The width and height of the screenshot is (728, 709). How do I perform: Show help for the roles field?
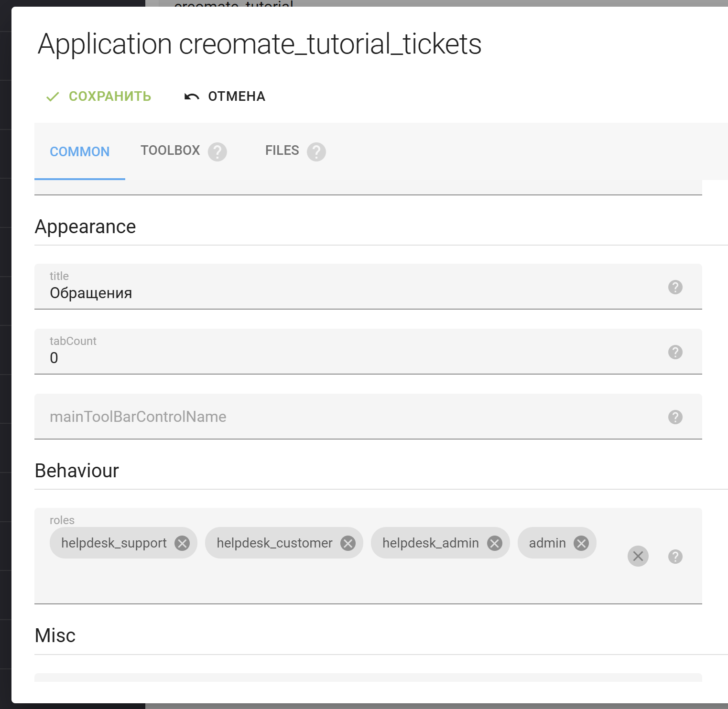click(675, 557)
